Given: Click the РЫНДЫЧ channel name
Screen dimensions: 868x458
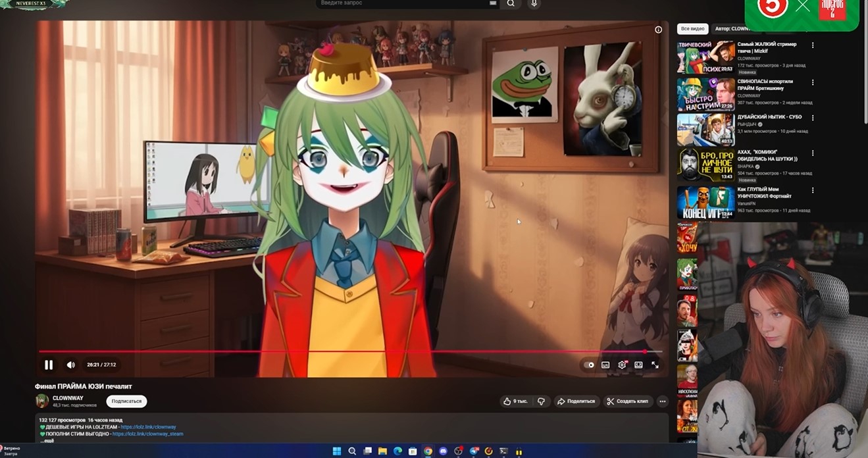Looking at the screenshot, I should tap(746, 124).
